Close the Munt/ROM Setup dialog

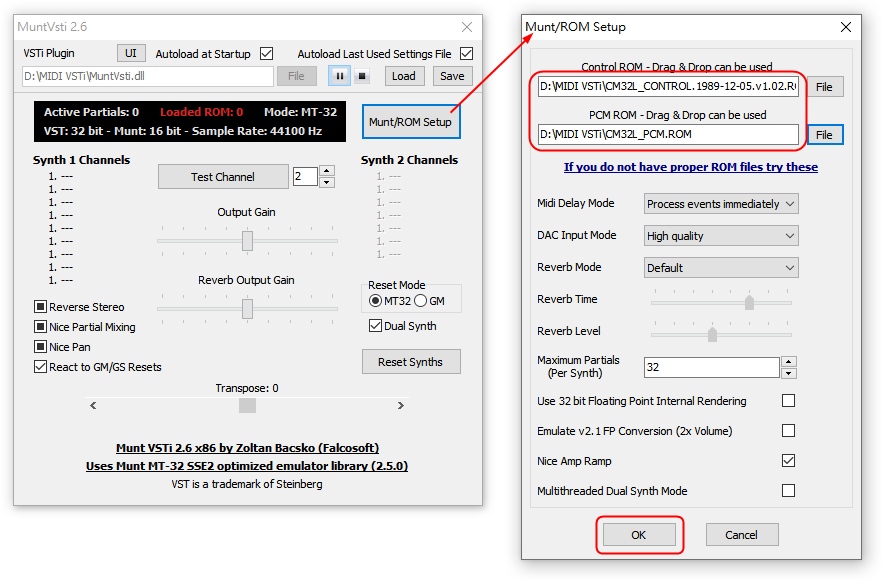(846, 27)
